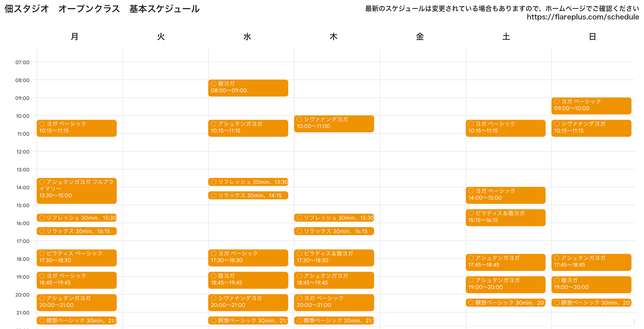Click the 12:00 time label
The width and height of the screenshot is (644, 329).
[x=23, y=152]
